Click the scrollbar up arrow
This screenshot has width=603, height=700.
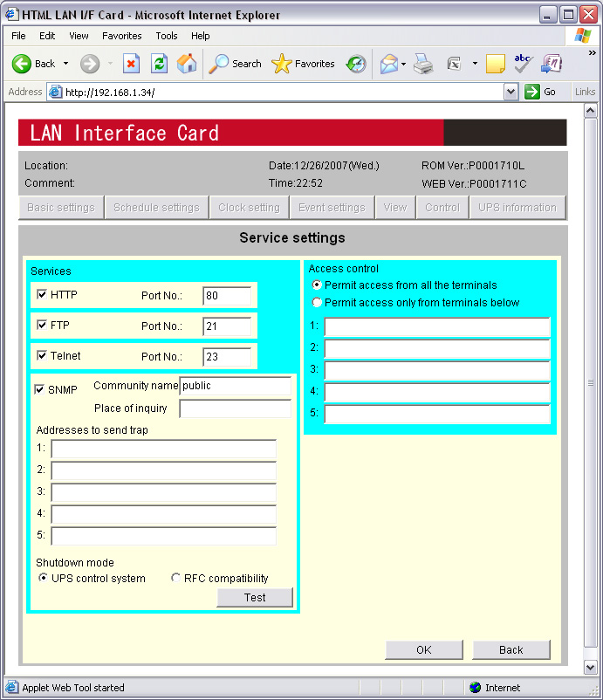591,110
